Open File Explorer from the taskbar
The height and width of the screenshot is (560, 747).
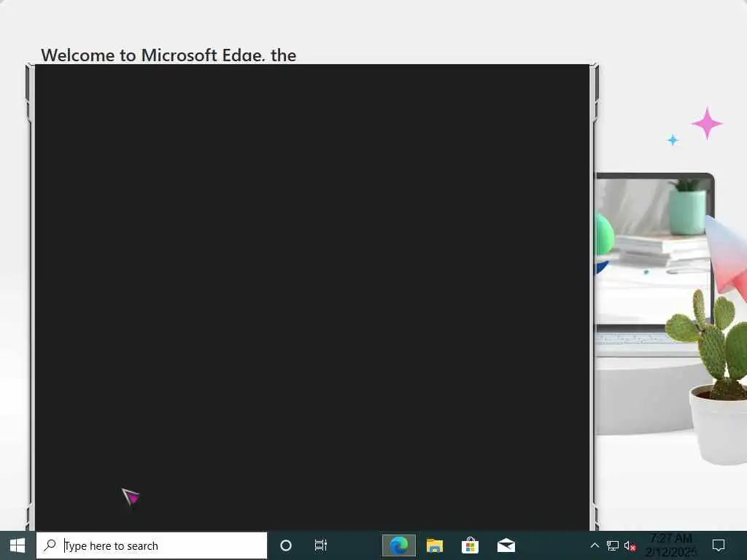[435, 545]
